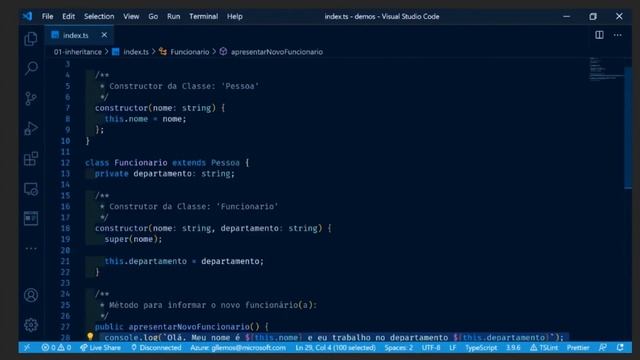This screenshot has width=640, height=360.
Task: Click 'this.departamento = departamento;' line
Action: click(184, 261)
